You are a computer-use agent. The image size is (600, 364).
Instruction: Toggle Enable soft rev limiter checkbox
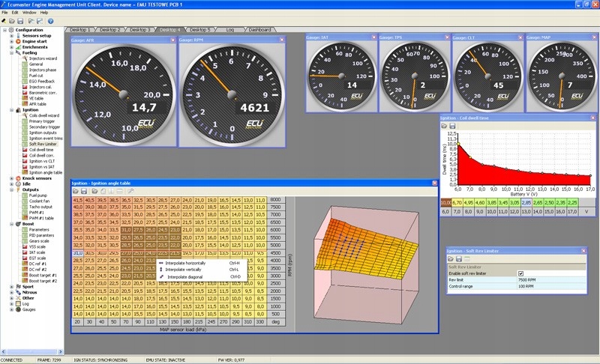tap(520, 273)
